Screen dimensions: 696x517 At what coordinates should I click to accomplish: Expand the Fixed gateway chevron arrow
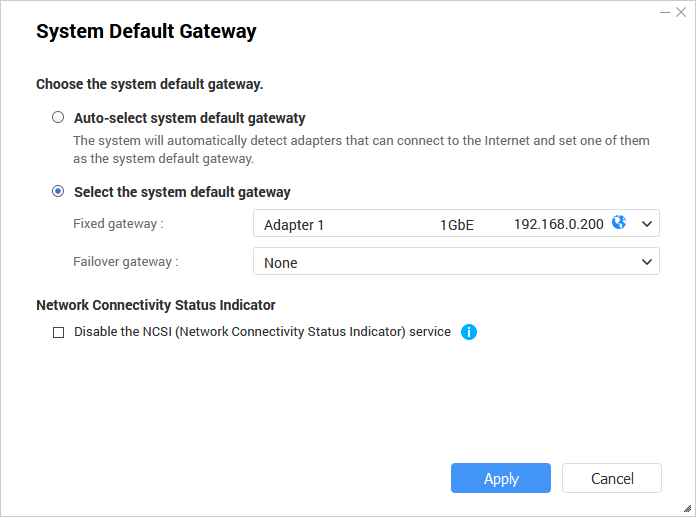(646, 224)
